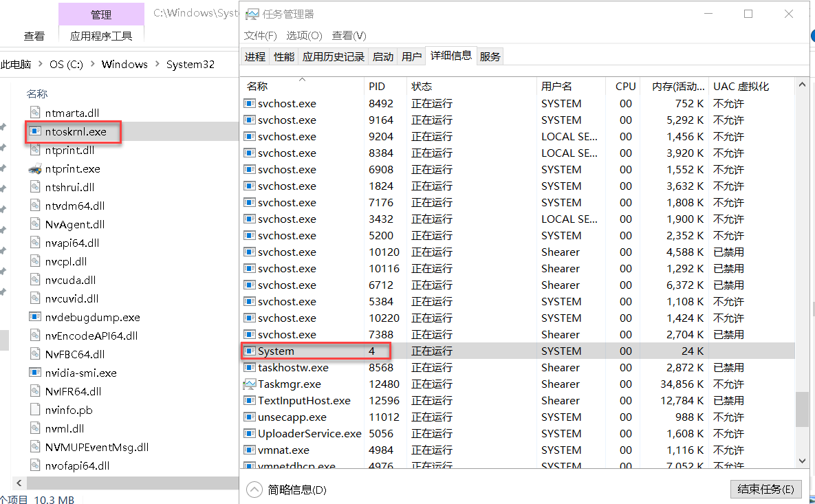Collapse details using the 简略信息 chevron

click(x=254, y=490)
